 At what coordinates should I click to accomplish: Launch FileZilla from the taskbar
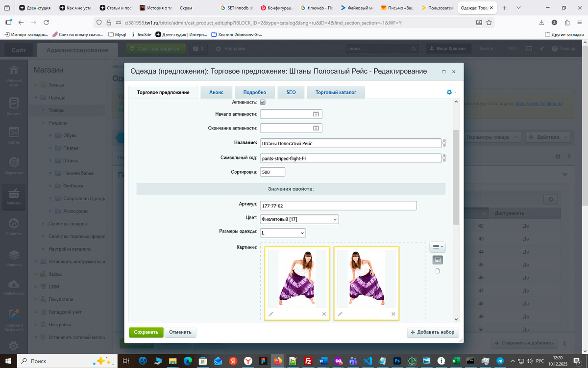(308, 361)
